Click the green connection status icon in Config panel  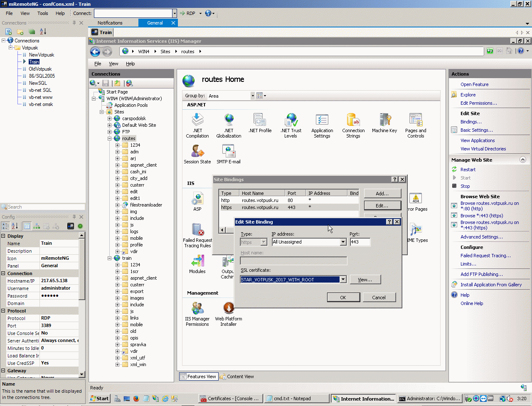pos(80,226)
